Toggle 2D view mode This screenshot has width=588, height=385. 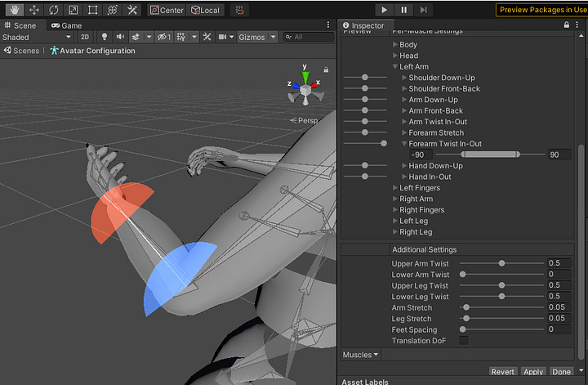(x=85, y=37)
